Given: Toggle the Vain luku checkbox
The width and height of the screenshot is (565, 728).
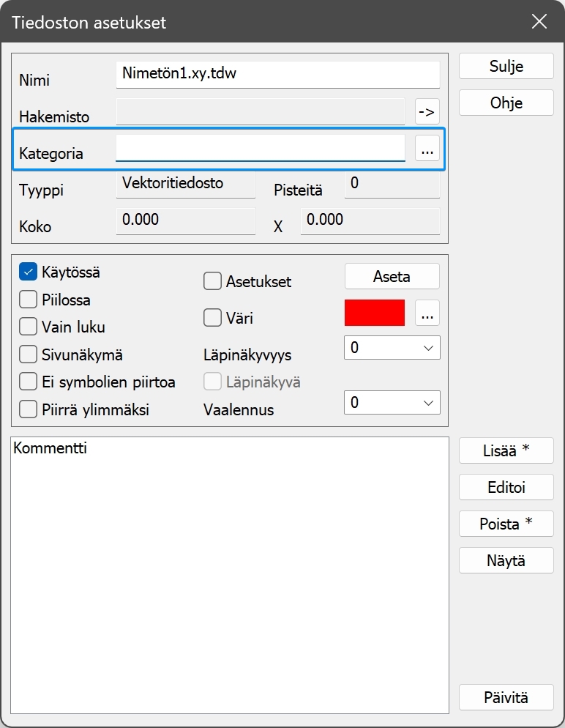Looking at the screenshot, I should [x=28, y=327].
